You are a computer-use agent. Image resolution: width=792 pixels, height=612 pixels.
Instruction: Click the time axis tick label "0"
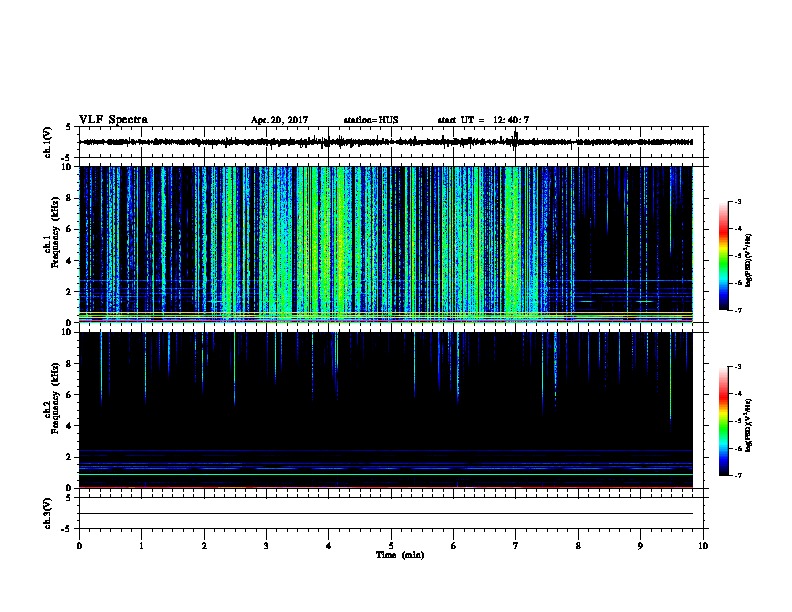79,546
